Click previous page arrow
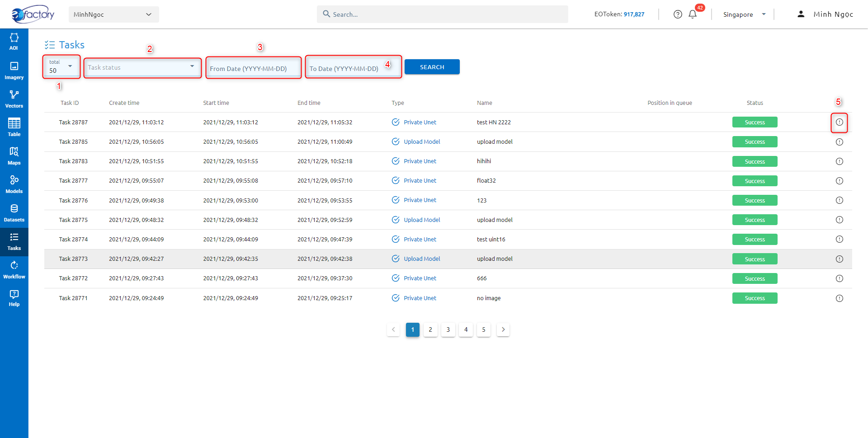The height and width of the screenshot is (438, 868). (x=393, y=330)
